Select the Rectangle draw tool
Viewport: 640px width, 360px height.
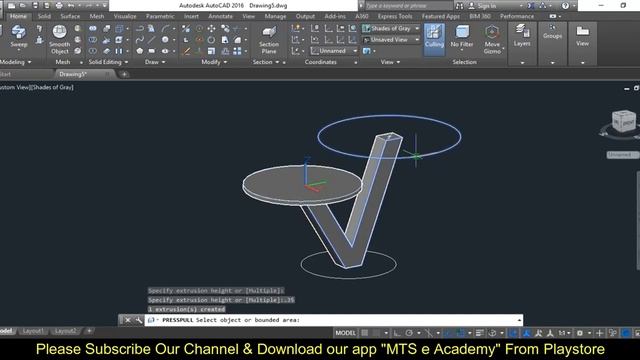click(x=151, y=51)
